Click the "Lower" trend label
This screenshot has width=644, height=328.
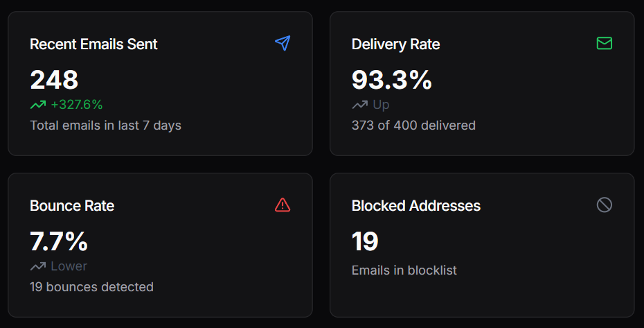(x=69, y=266)
